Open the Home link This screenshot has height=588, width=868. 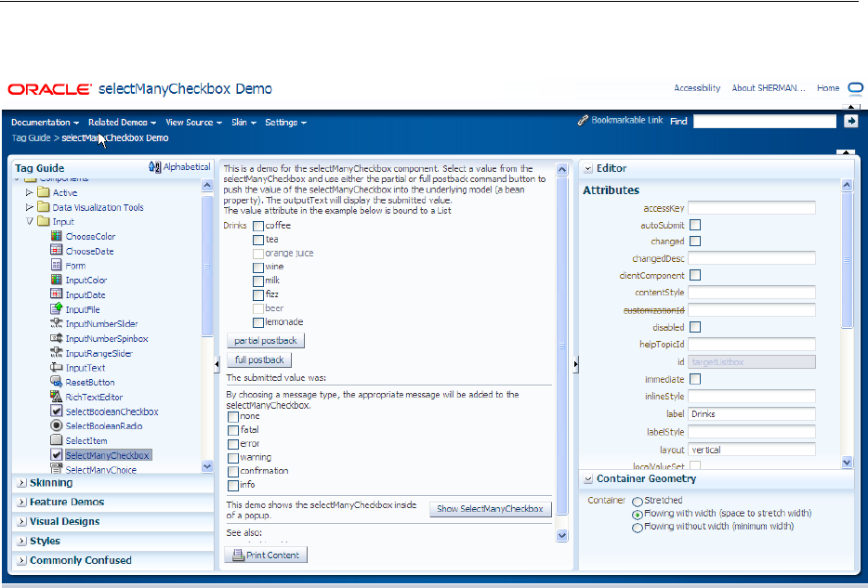click(x=828, y=88)
